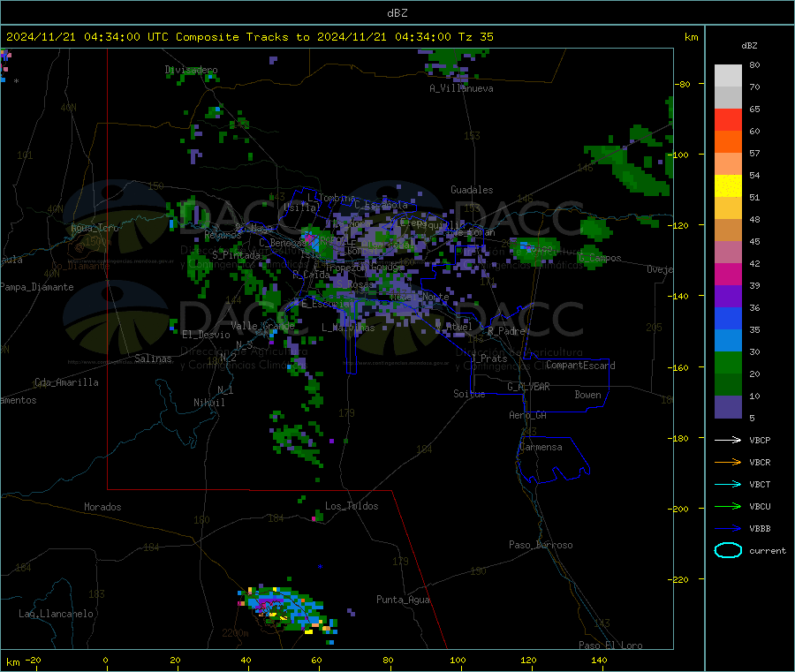
Task: Click the 'km' label at bottom left
Action: [x=12, y=662]
